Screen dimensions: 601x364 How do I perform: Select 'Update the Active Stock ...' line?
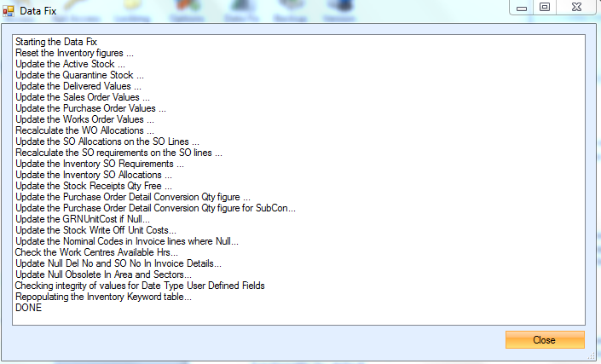point(70,64)
